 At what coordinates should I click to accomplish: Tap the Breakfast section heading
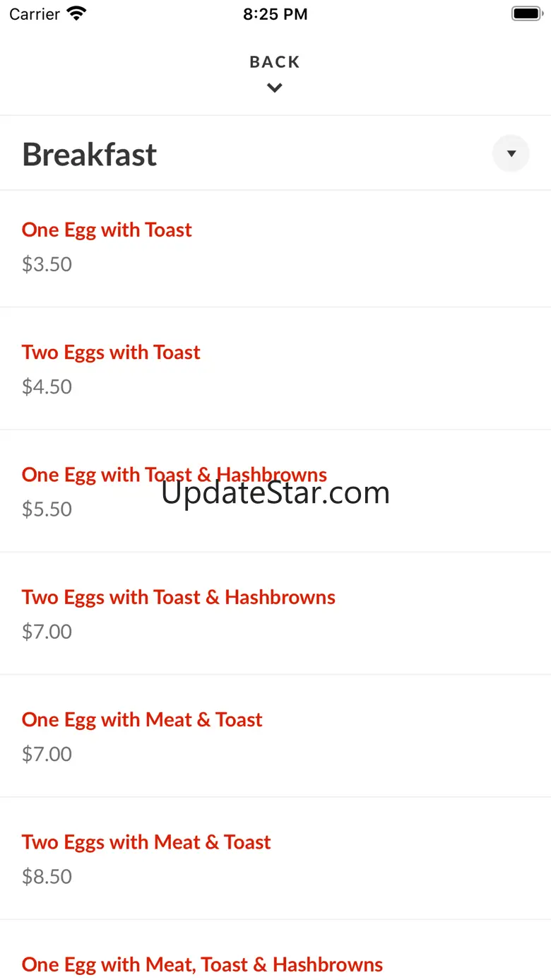[90, 154]
